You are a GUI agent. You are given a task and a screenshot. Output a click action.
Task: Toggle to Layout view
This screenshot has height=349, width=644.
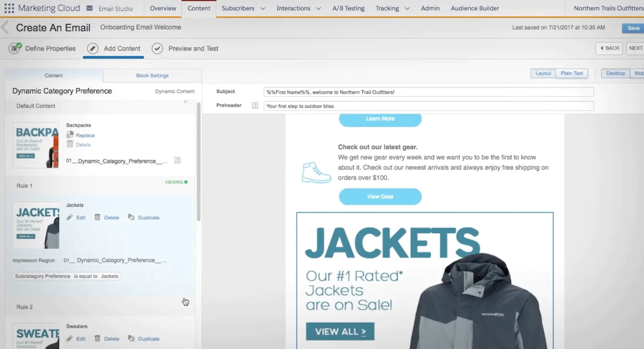pos(543,73)
